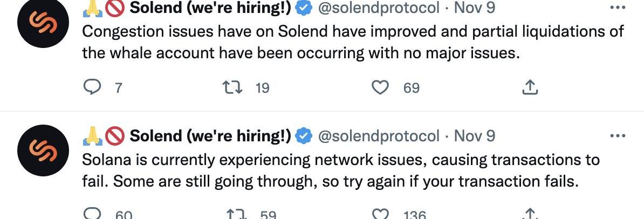Viewport: 644px width, 219px height.
Task: Open Solend avatar on the first tweet
Action: 43,24
